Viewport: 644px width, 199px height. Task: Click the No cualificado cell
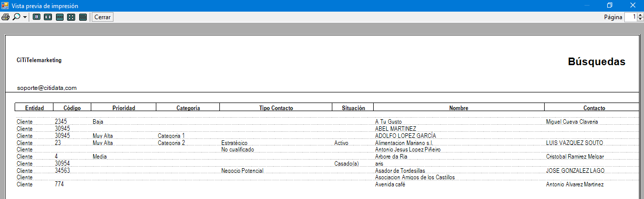[238, 150]
